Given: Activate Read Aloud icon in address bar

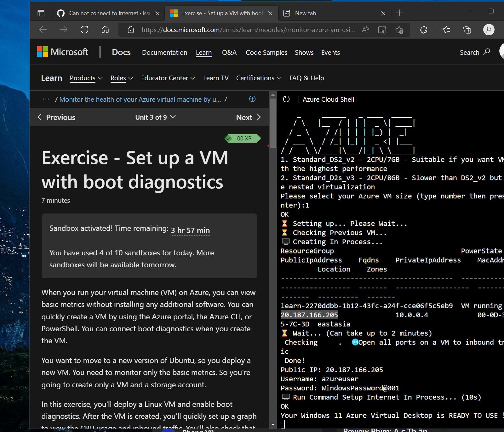Looking at the screenshot, I should (365, 30).
